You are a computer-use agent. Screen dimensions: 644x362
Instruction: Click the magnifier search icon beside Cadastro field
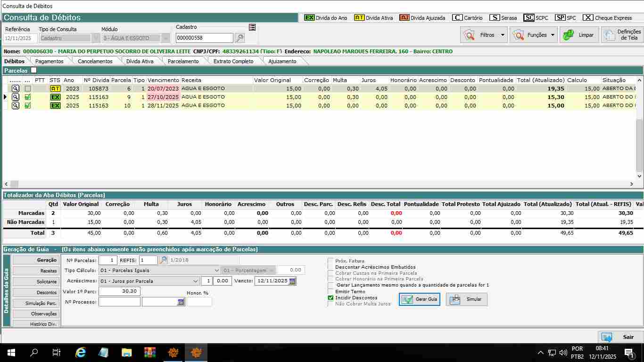[239, 38]
